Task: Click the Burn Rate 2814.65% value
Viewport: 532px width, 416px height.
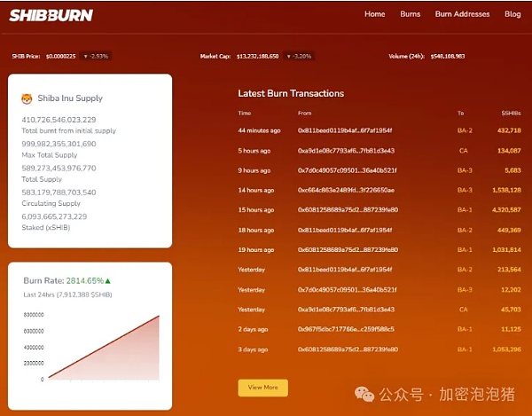Action: point(85,281)
